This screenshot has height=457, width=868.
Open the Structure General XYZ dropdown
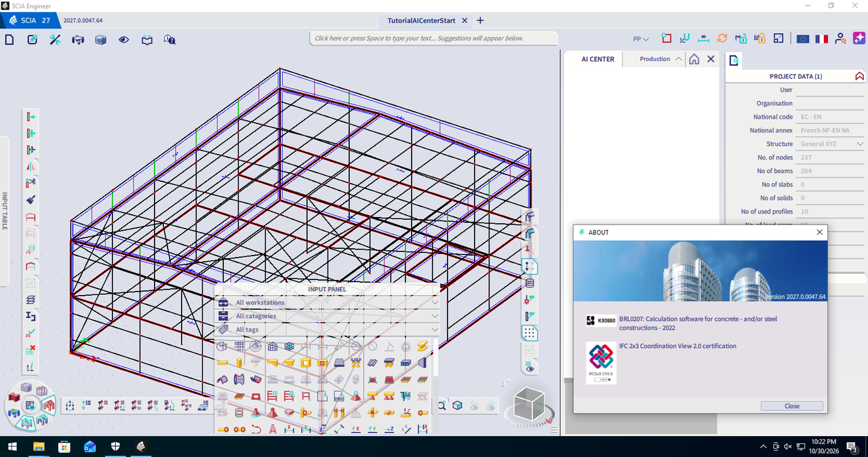831,144
